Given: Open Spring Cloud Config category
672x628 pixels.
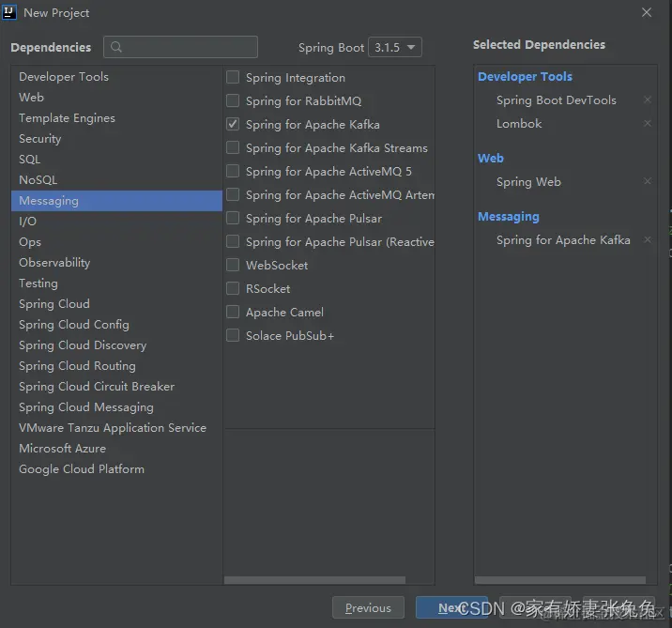Looking at the screenshot, I should point(116,325).
